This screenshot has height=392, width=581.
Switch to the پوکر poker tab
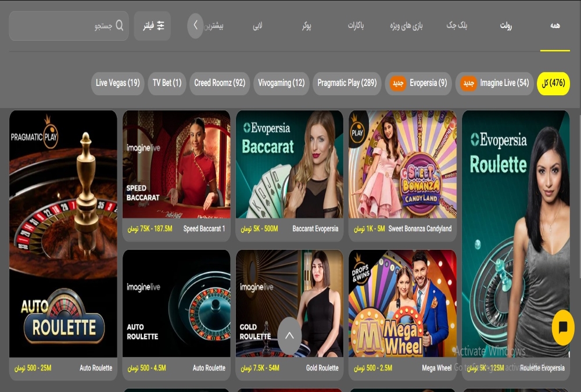(x=306, y=26)
